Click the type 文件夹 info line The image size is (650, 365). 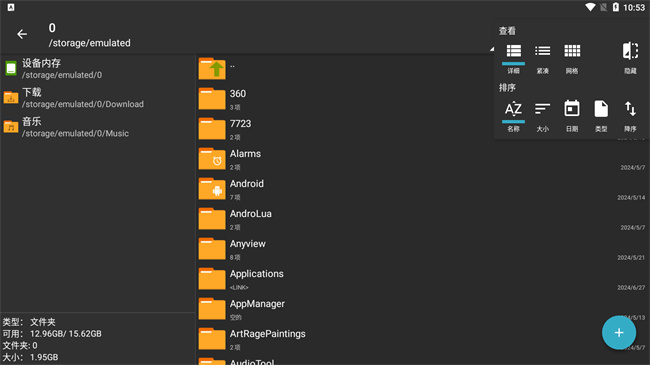(x=29, y=322)
